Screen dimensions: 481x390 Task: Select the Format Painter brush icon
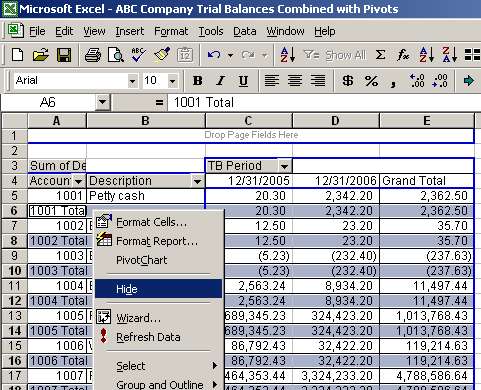click(162, 55)
